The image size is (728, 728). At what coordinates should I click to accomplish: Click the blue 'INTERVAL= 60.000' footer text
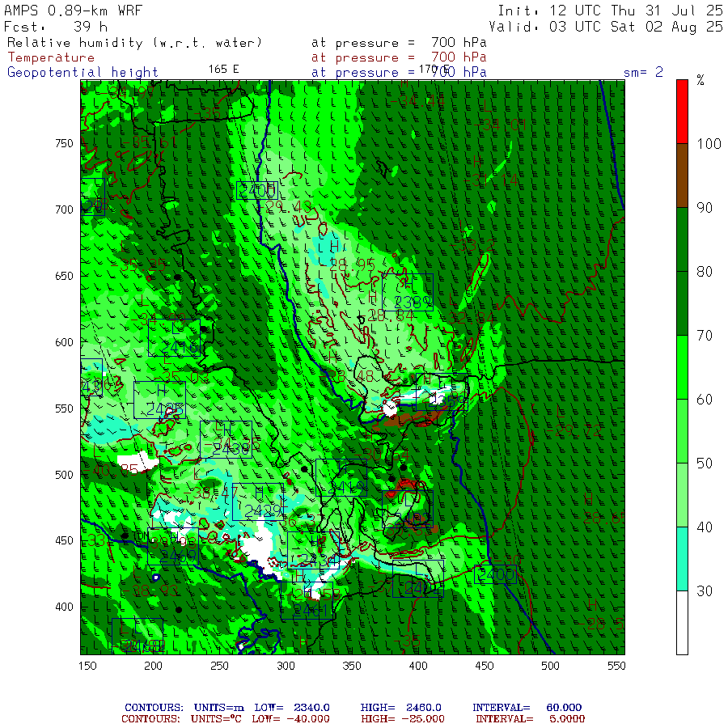click(527, 708)
